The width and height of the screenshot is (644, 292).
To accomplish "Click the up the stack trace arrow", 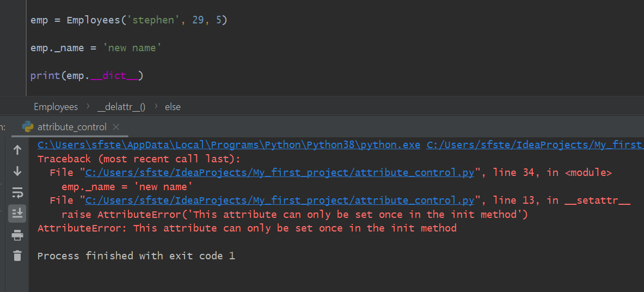I will click(17, 150).
